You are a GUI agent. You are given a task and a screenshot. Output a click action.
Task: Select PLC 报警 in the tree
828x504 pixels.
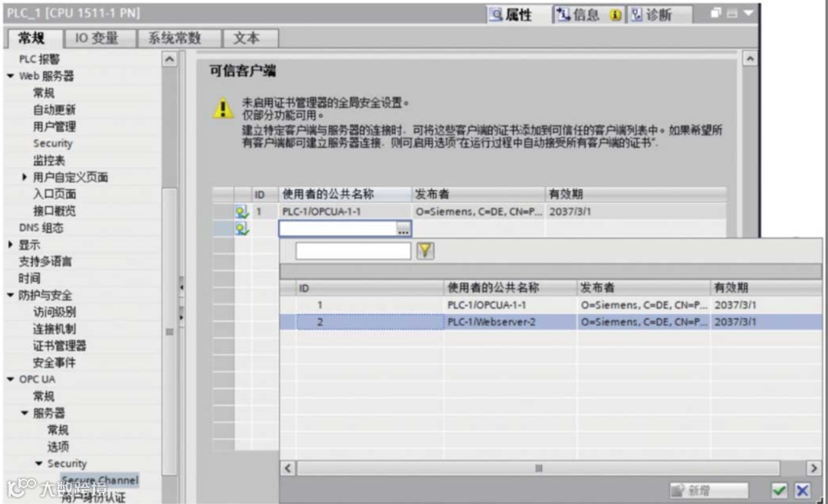40,59
